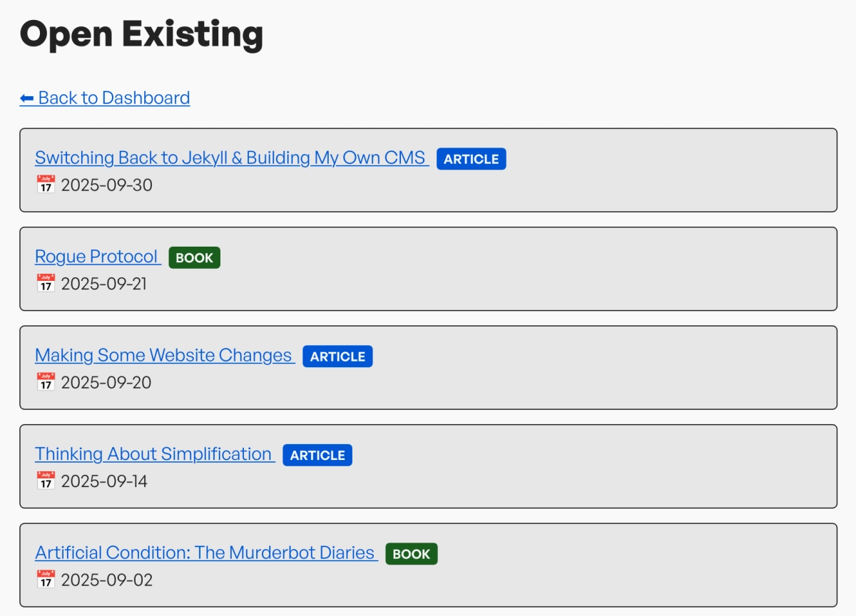Click the left arrow in the Back link
The image size is (856, 616).
click(x=27, y=98)
